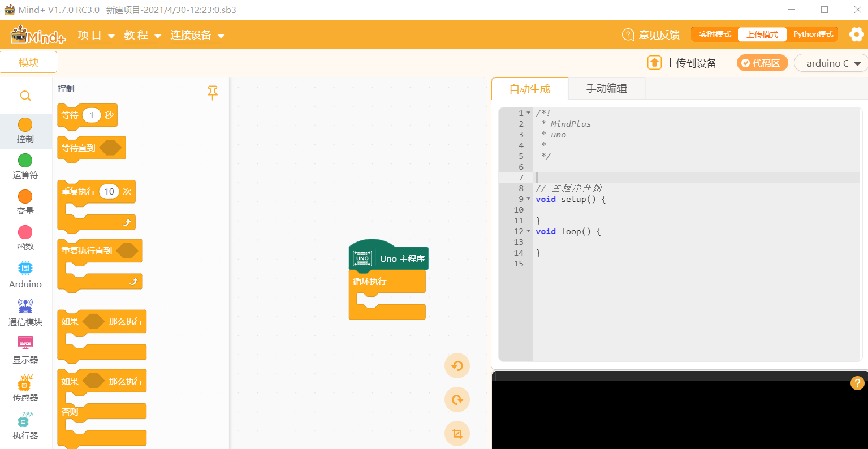Click the undo circular arrow on the canvas

[457, 366]
